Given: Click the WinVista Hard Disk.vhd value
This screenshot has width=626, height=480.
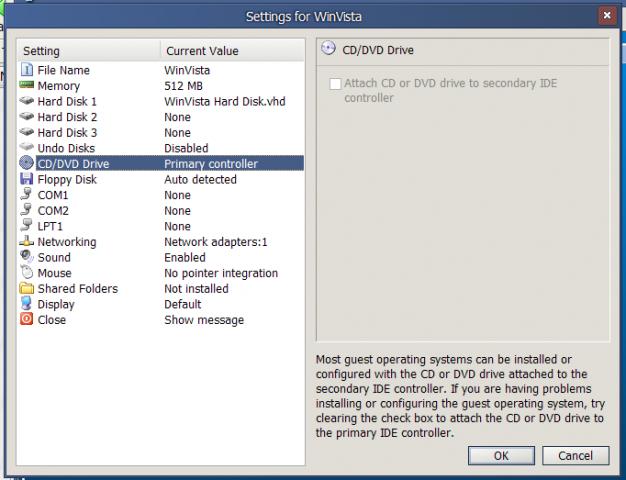Looking at the screenshot, I should (x=225, y=101).
